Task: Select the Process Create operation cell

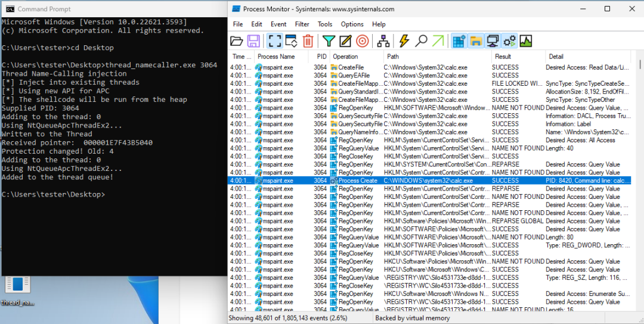Action: tap(357, 180)
